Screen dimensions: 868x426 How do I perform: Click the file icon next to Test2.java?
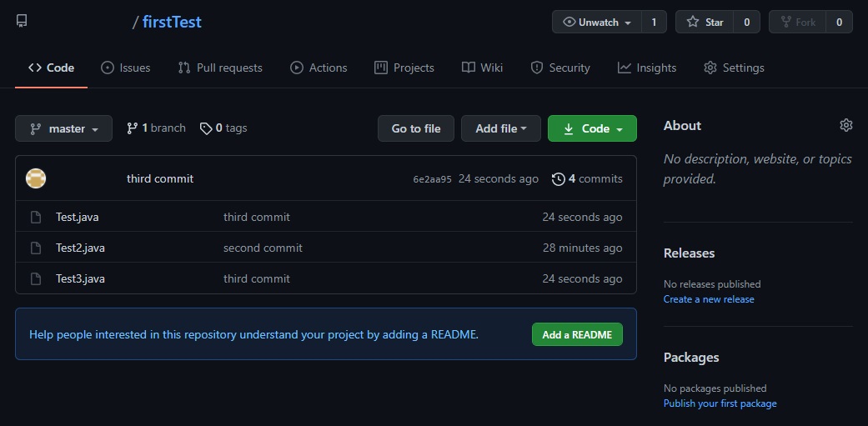point(36,248)
